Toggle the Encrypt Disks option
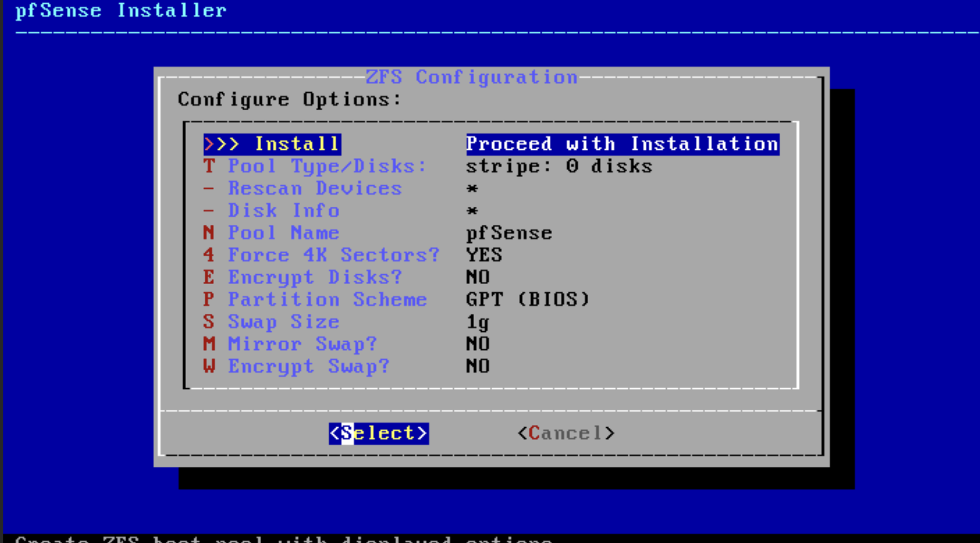The image size is (980, 543). (302, 278)
